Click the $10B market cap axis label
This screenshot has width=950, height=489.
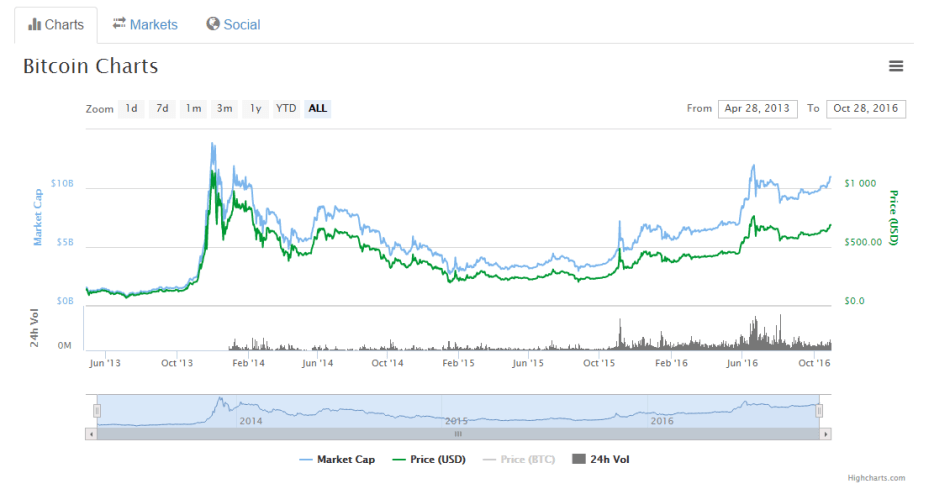[62, 183]
